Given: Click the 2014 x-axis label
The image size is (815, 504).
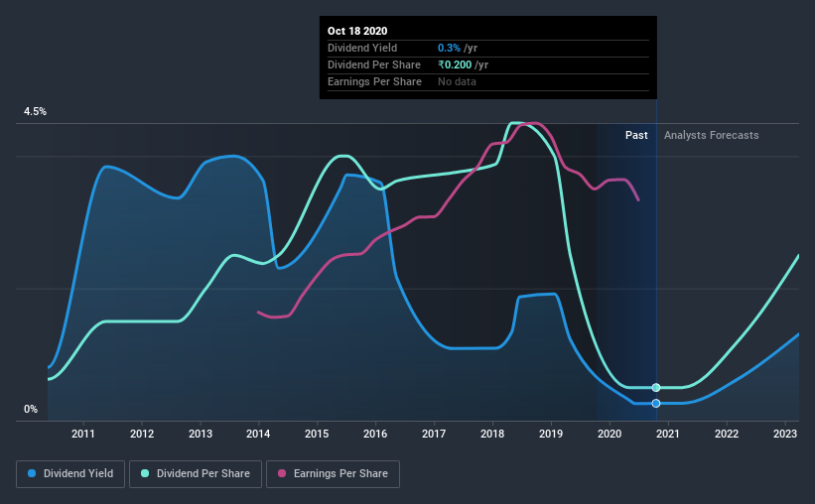Looking at the screenshot, I should [x=258, y=434].
